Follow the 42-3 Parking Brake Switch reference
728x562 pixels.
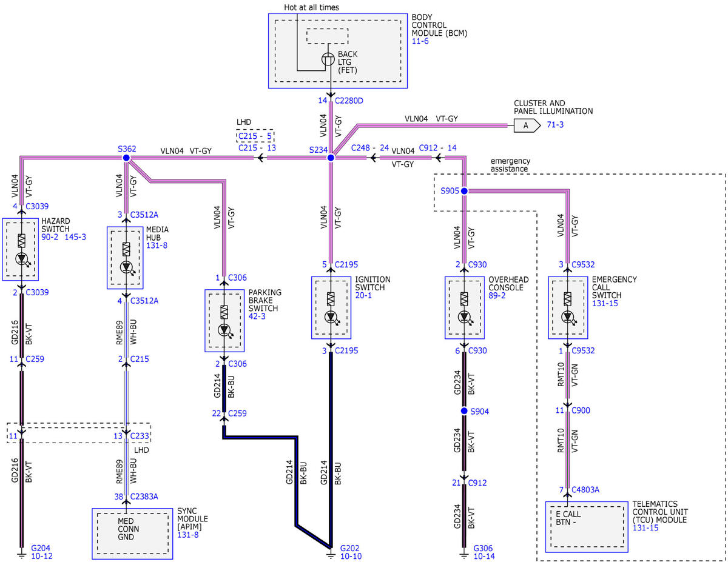[x=257, y=316]
